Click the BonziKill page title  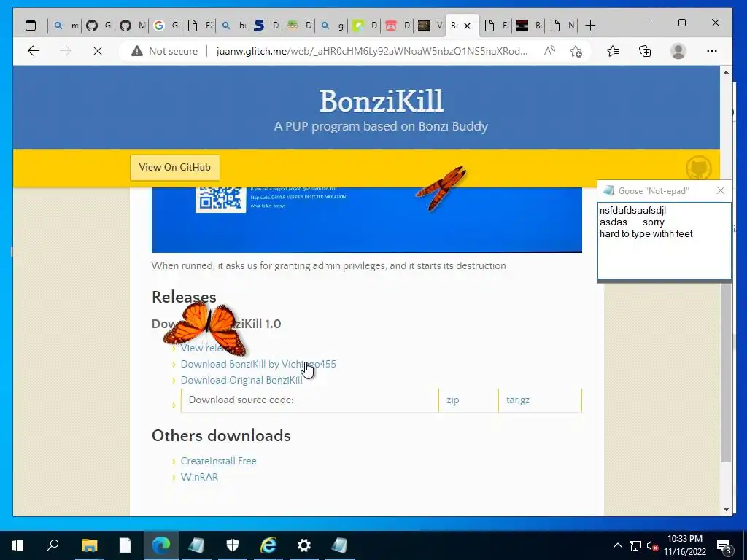(381, 101)
